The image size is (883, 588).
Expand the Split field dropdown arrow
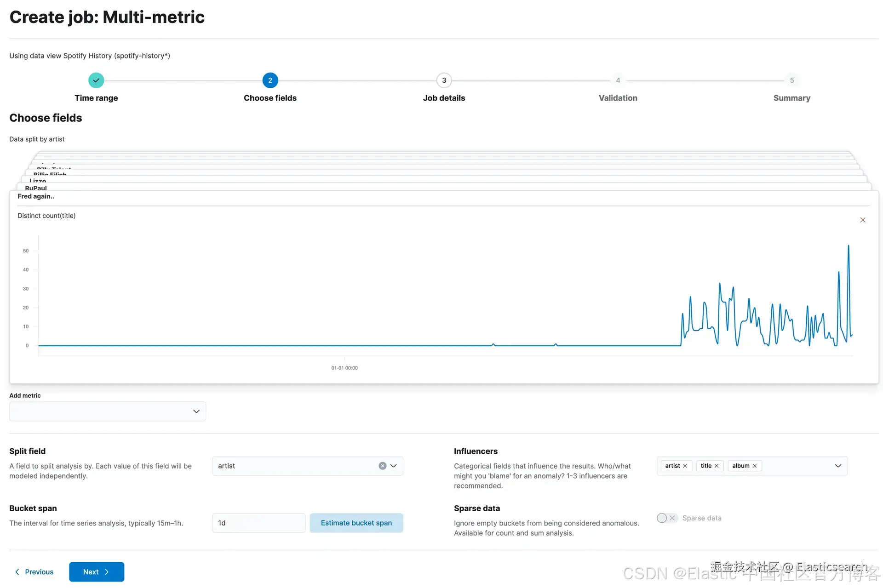pos(394,466)
